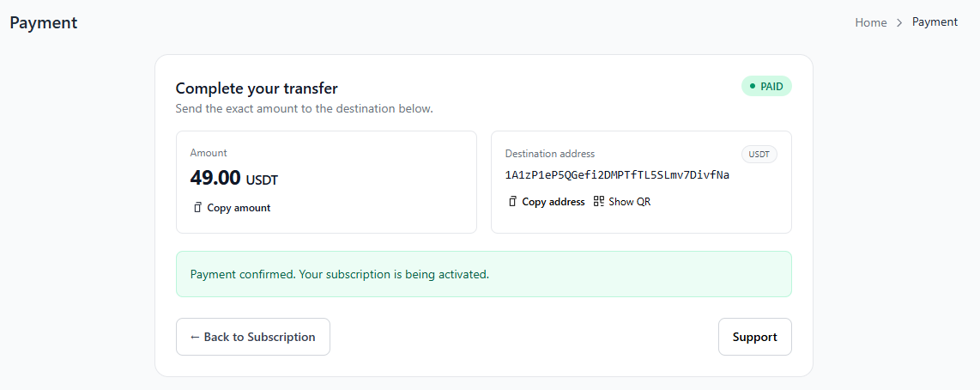Click the USDT currency badge
This screenshot has width=980, height=390.
[x=759, y=155]
